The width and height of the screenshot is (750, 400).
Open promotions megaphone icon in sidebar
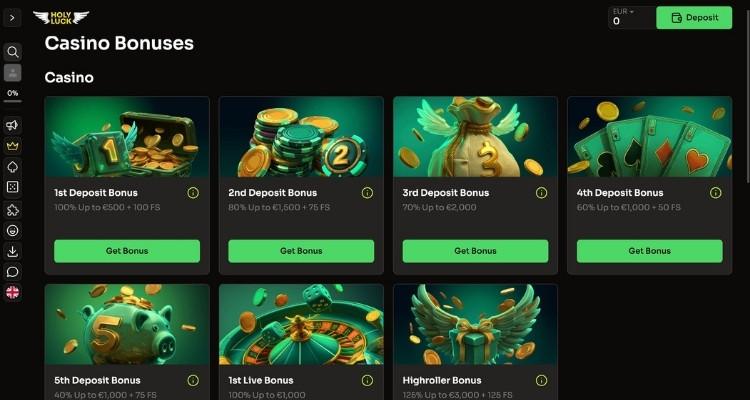pos(12,125)
